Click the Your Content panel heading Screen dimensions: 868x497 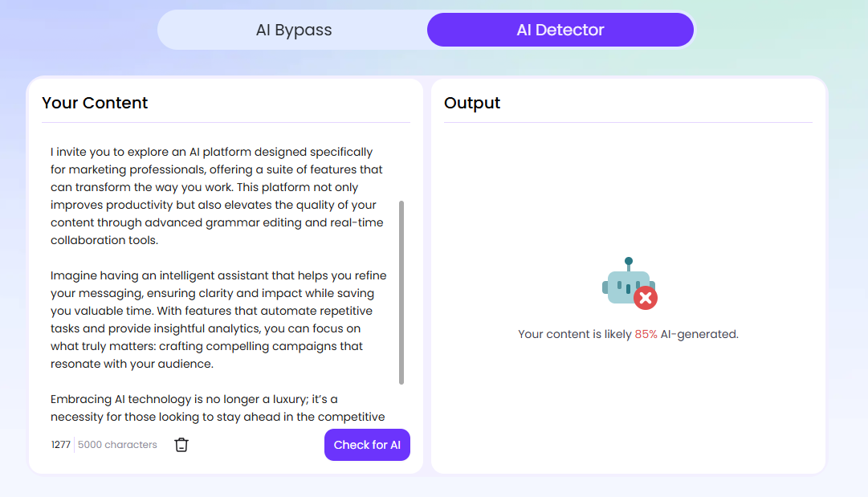(x=95, y=103)
